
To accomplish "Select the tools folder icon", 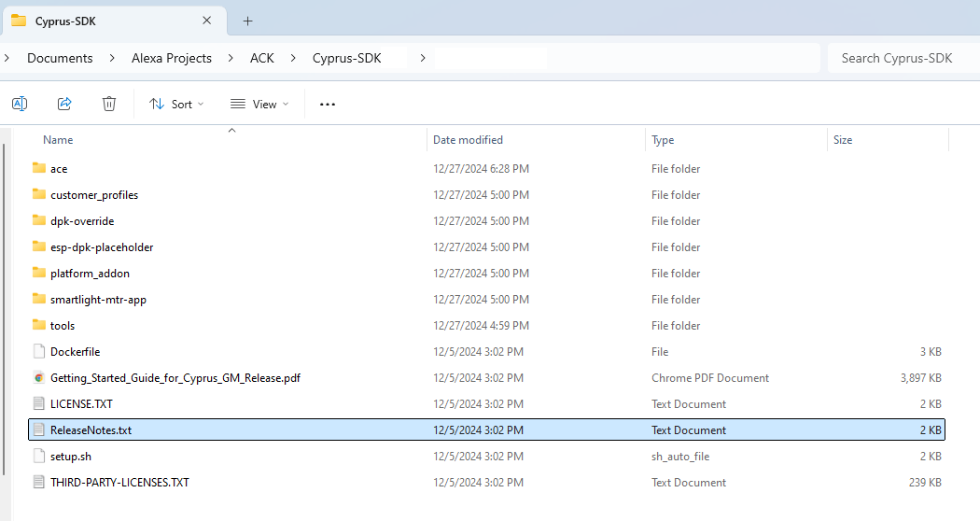I will tap(39, 325).
